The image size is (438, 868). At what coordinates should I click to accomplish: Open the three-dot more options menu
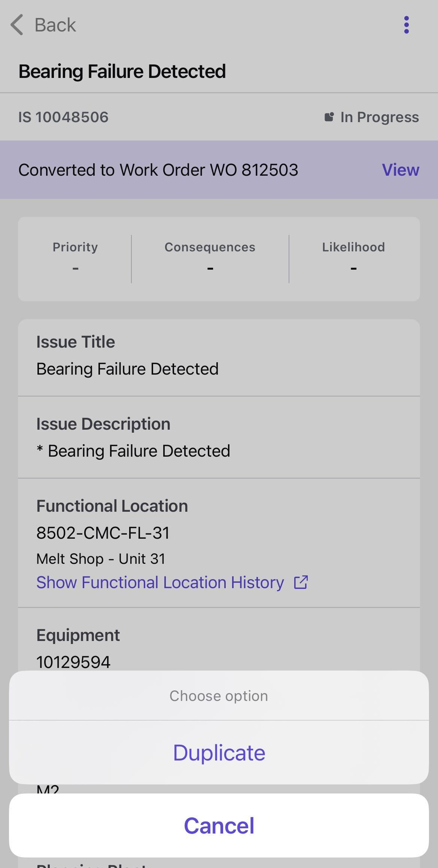point(406,25)
